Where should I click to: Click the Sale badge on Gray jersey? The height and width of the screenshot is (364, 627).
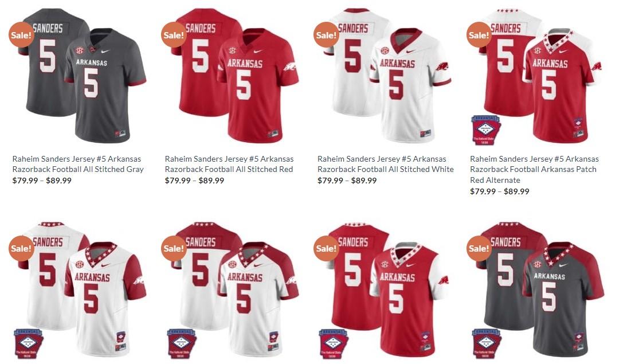pos(21,35)
